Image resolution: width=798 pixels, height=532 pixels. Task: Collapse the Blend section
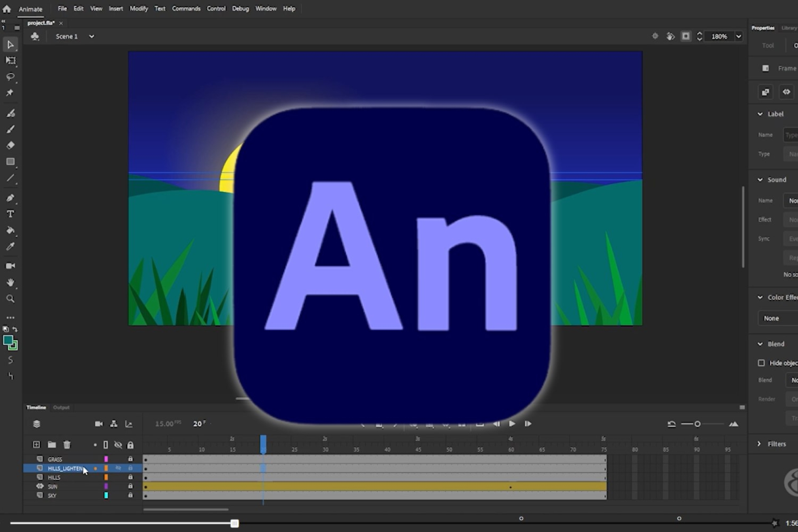(x=760, y=344)
